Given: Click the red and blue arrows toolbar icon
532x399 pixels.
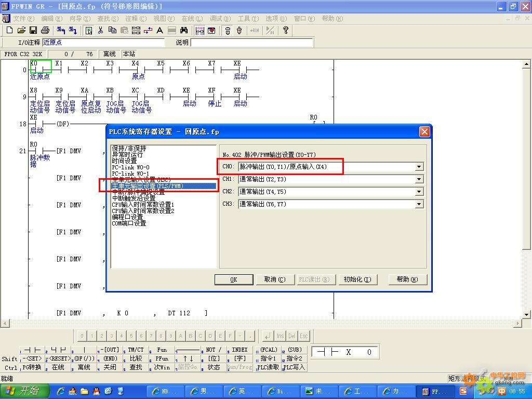Looking at the screenshot, I should coord(148,31).
